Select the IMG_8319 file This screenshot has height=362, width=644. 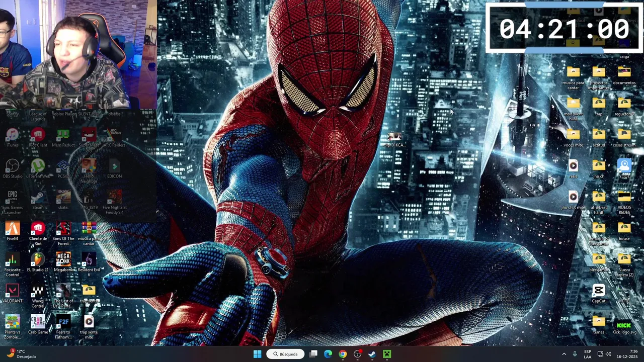point(89,200)
